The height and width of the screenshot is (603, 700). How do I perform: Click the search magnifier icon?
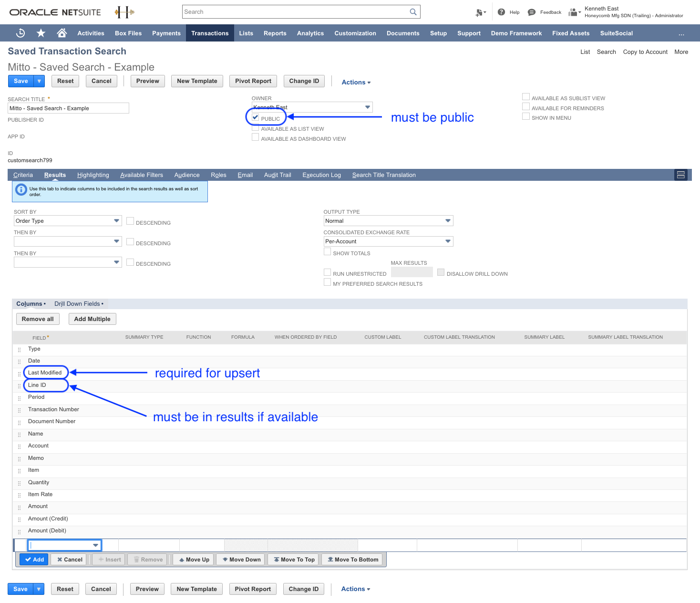[x=413, y=12]
